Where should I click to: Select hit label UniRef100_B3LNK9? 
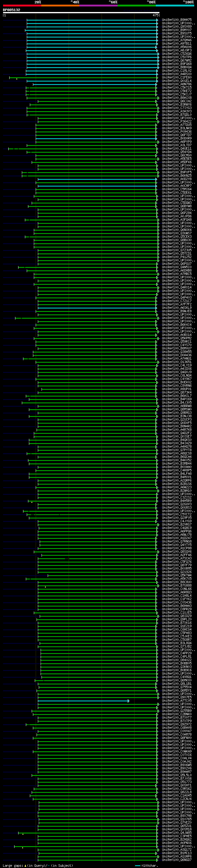[x=177, y=128]
